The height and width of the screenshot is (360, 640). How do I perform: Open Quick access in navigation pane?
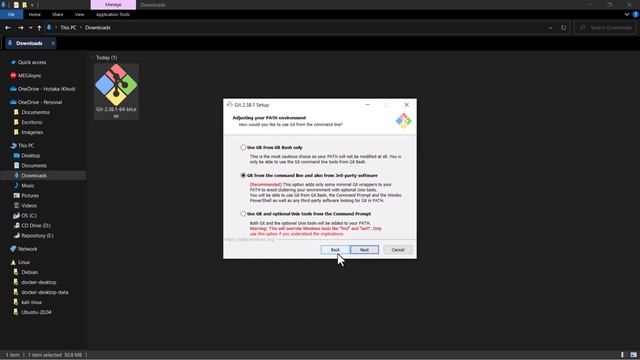32,62
